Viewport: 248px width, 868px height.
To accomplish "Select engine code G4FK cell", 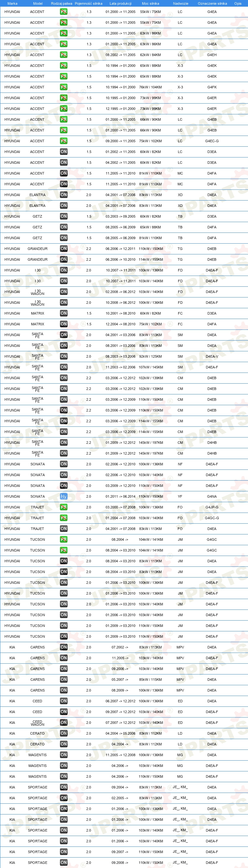I will coord(212,87).
